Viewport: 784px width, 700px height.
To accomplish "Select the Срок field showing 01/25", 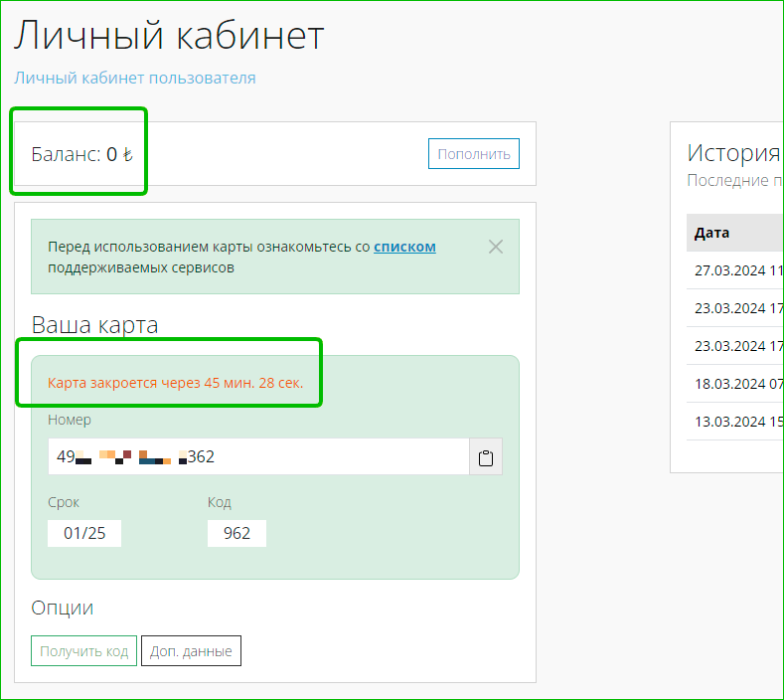I will click(84, 533).
